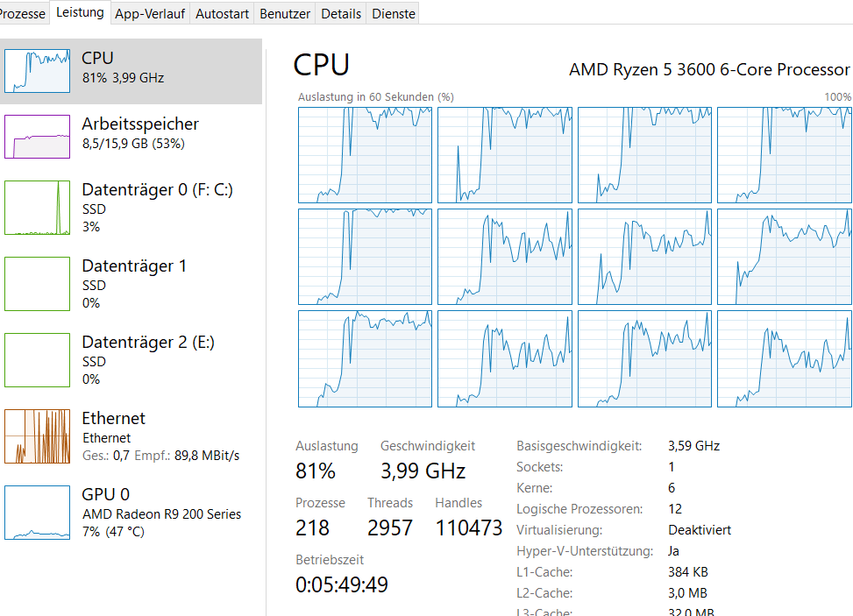Image resolution: width=853 pixels, height=616 pixels.
Task: Open the Arbeitsspeicher memory graph thumbnail
Action: point(37,136)
